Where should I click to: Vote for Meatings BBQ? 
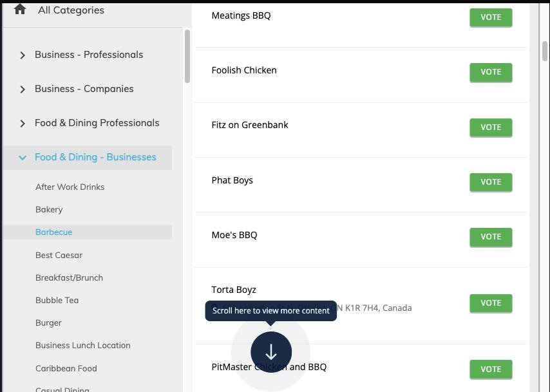pos(491,17)
